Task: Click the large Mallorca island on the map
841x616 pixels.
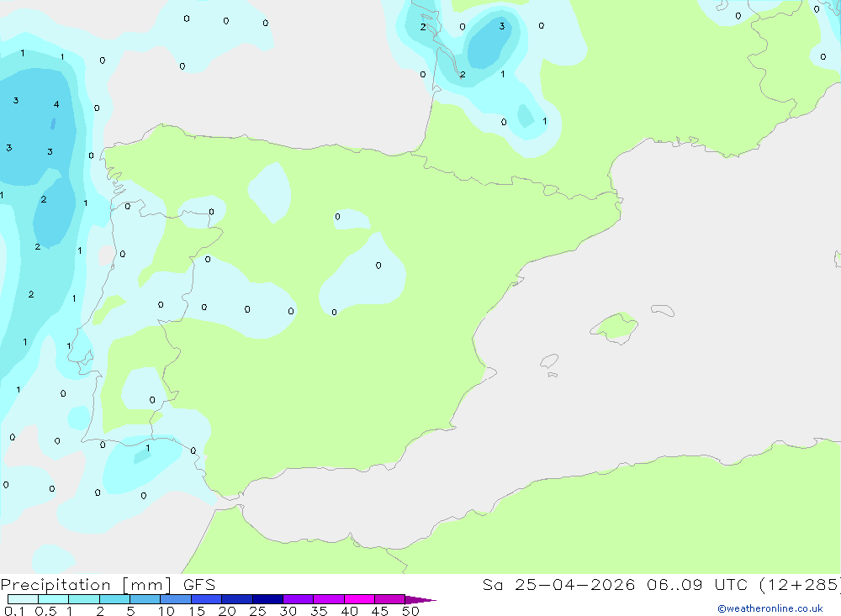Action: pos(615,327)
